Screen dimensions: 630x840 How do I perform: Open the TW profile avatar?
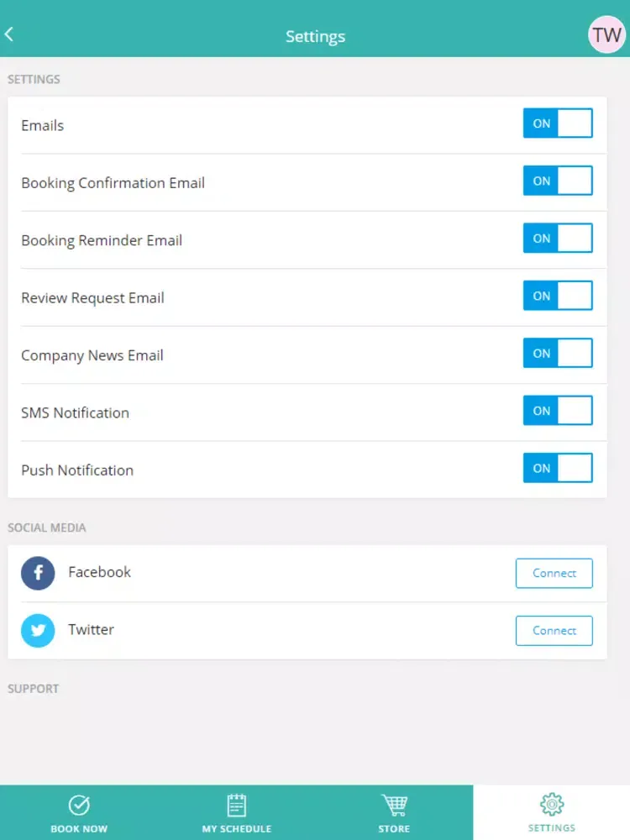pos(607,34)
